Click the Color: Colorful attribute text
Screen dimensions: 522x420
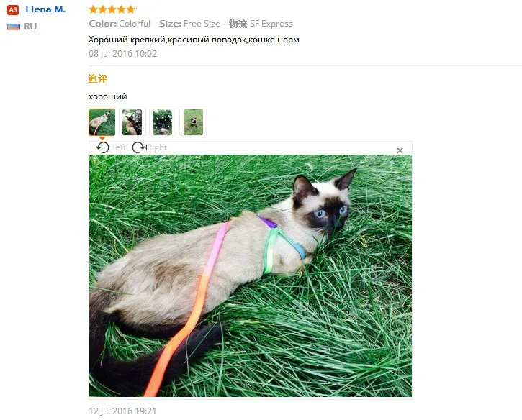(120, 24)
